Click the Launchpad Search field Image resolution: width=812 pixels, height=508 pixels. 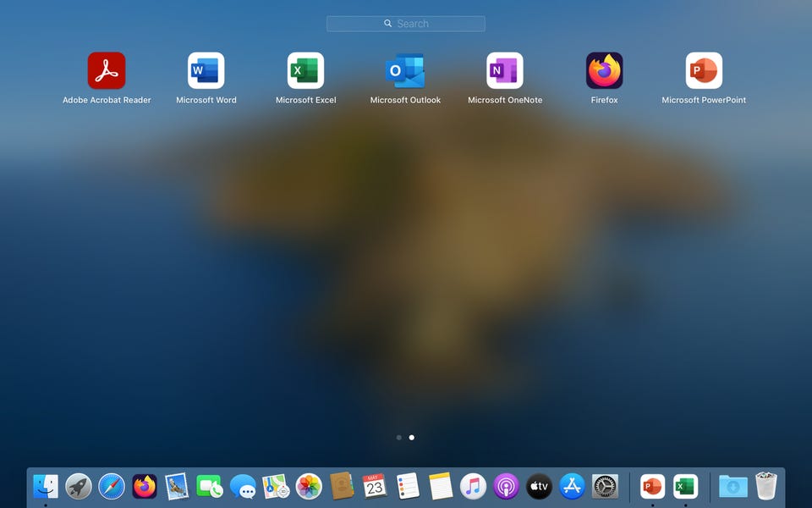pos(406,24)
